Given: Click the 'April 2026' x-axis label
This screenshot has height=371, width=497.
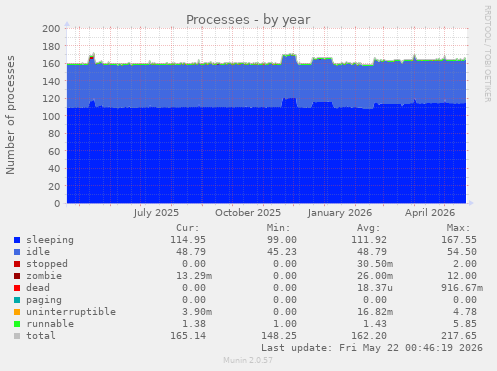Looking at the screenshot, I should point(430,213).
